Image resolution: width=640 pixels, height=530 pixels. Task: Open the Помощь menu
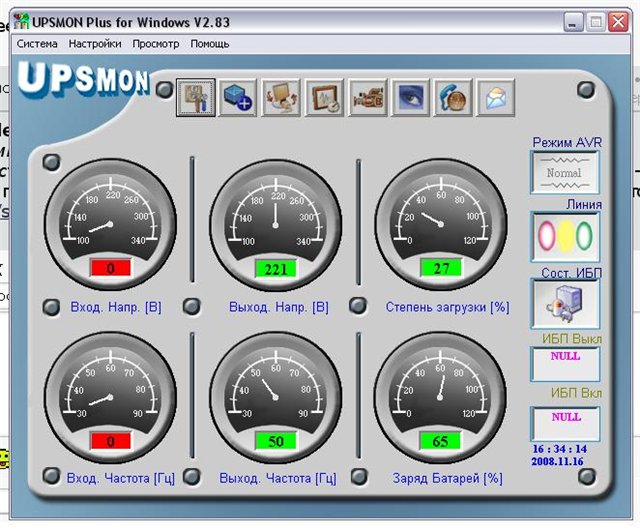[x=210, y=44]
